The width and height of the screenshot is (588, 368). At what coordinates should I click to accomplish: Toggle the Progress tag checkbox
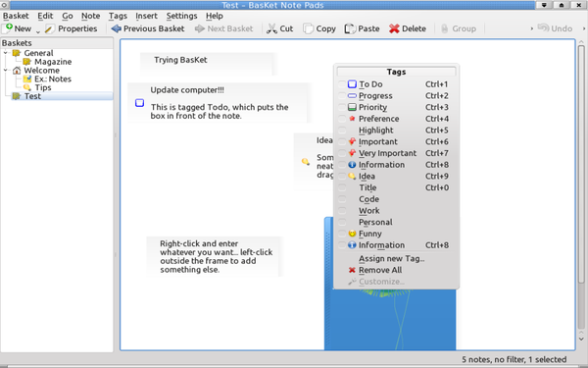coord(342,96)
